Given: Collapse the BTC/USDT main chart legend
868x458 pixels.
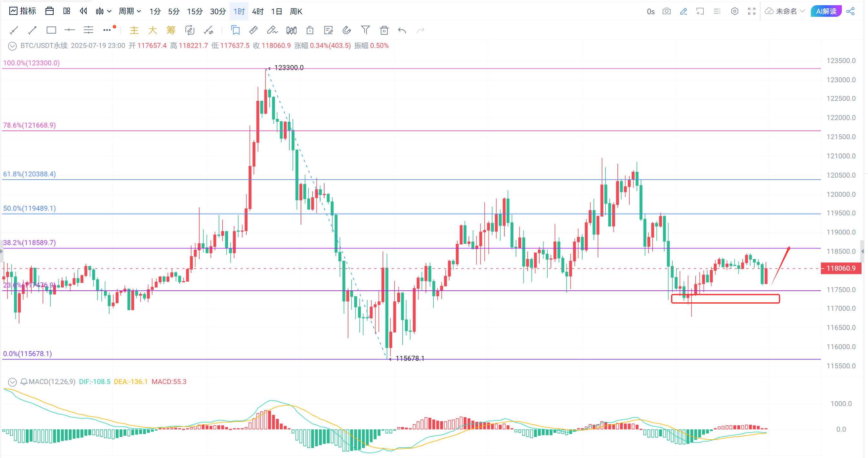Looking at the screenshot, I should (13, 46).
